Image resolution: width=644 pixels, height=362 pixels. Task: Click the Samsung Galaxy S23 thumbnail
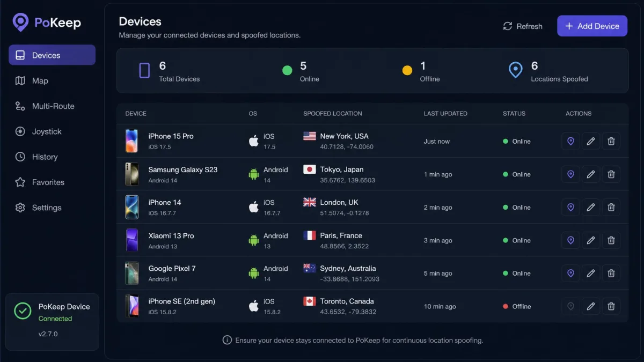click(132, 174)
